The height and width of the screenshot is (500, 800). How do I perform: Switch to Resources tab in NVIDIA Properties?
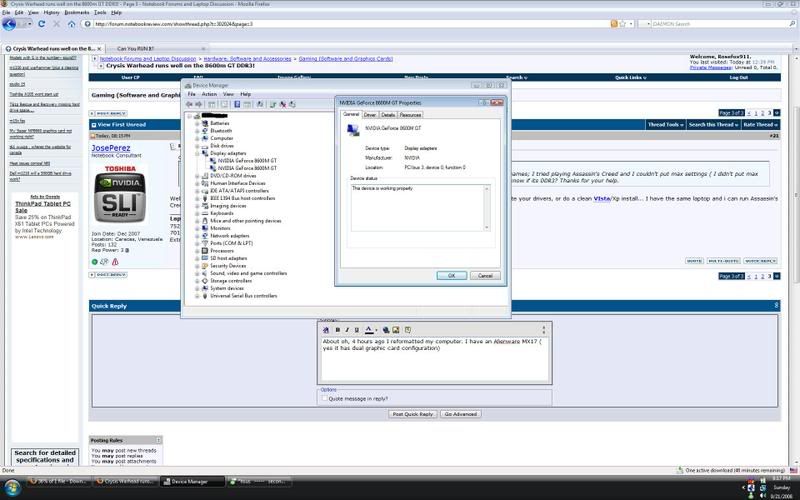410,115
